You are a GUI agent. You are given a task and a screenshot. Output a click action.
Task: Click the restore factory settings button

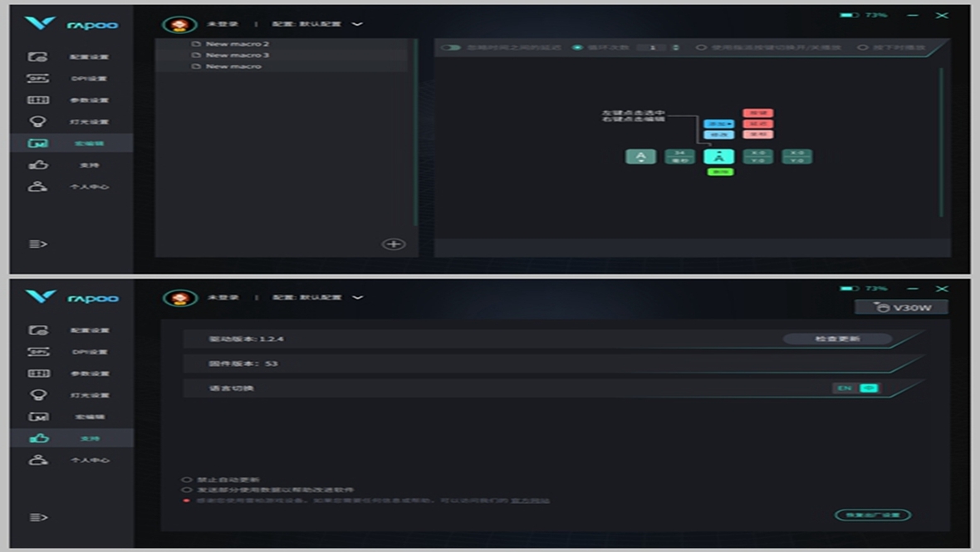872,515
